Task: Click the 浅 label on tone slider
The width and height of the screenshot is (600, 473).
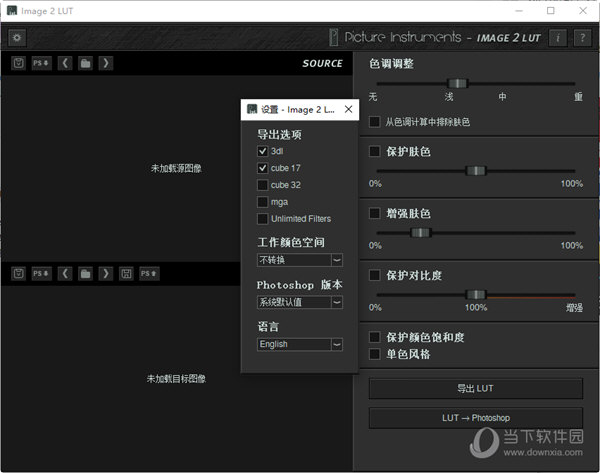Action: pos(449,96)
